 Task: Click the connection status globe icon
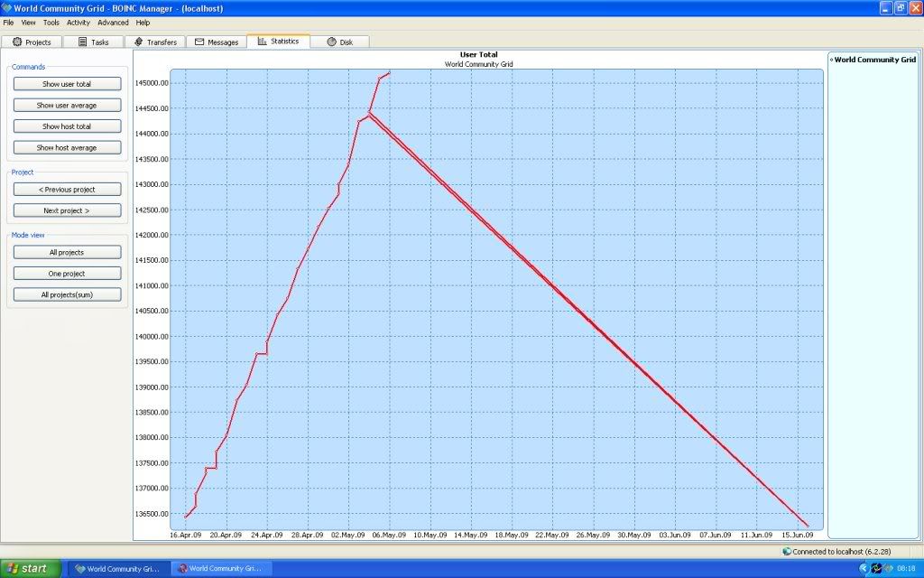pyautogui.click(x=787, y=551)
